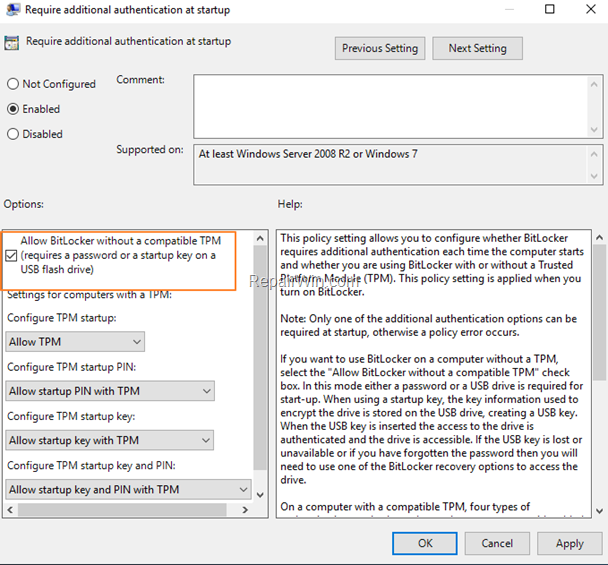Viewport: 608px width, 565px height.
Task: Click the 'Comment:' label
Action: [x=140, y=80]
